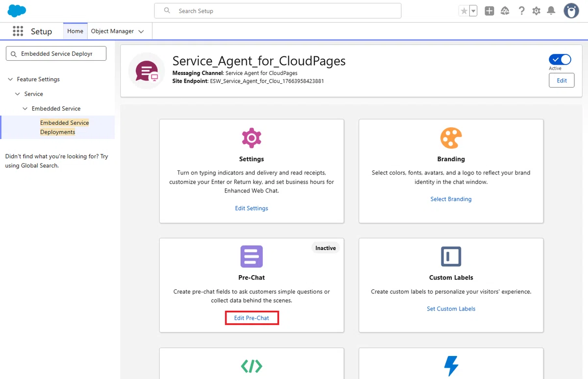The height and width of the screenshot is (379, 588).
Task: Open the Object Manager dropdown chevron
Action: click(141, 31)
